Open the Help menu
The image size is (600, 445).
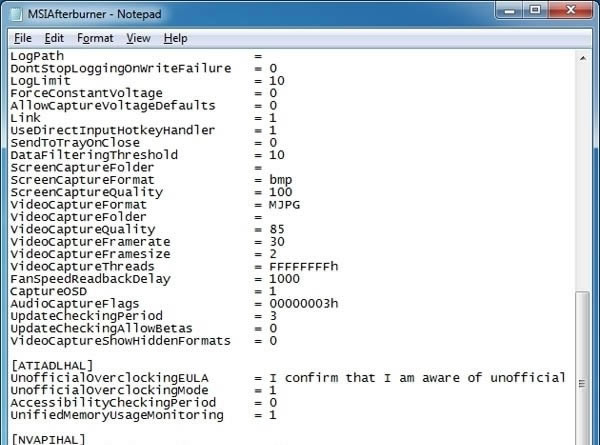point(176,38)
